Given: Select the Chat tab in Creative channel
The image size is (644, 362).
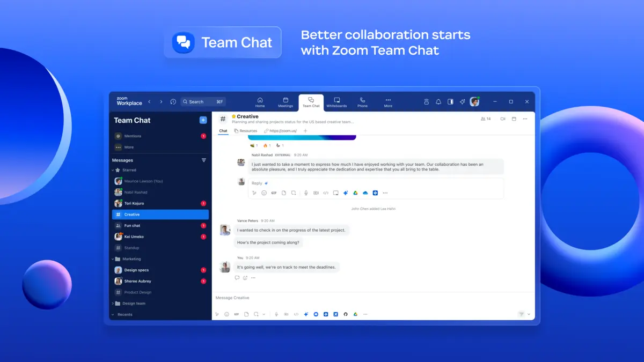Looking at the screenshot, I should 223,131.
